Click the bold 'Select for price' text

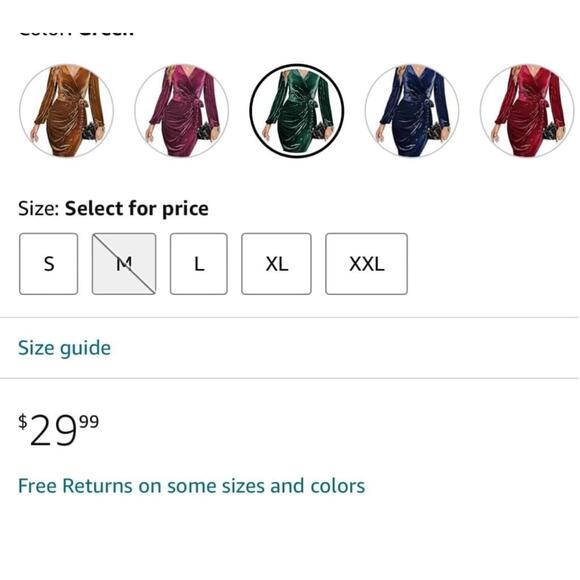point(136,209)
